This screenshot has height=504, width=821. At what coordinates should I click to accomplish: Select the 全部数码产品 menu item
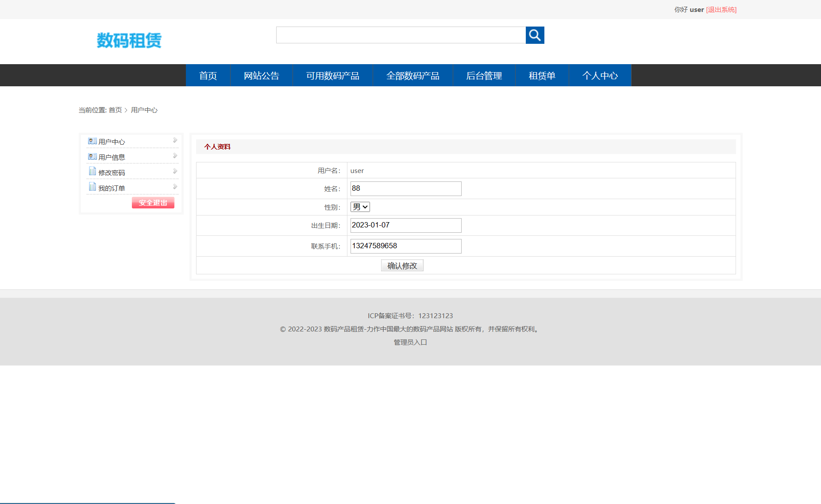click(413, 75)
